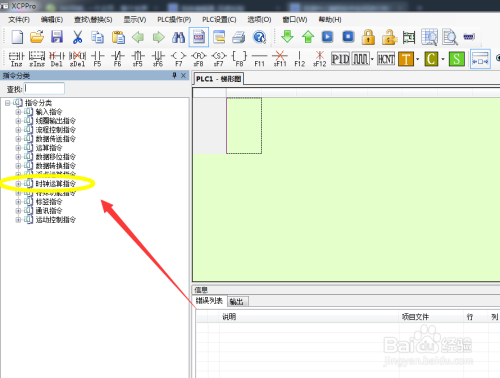The image size is (500, 378).
Task: Insert normally open contact F5
Action: tap(97, 59)
